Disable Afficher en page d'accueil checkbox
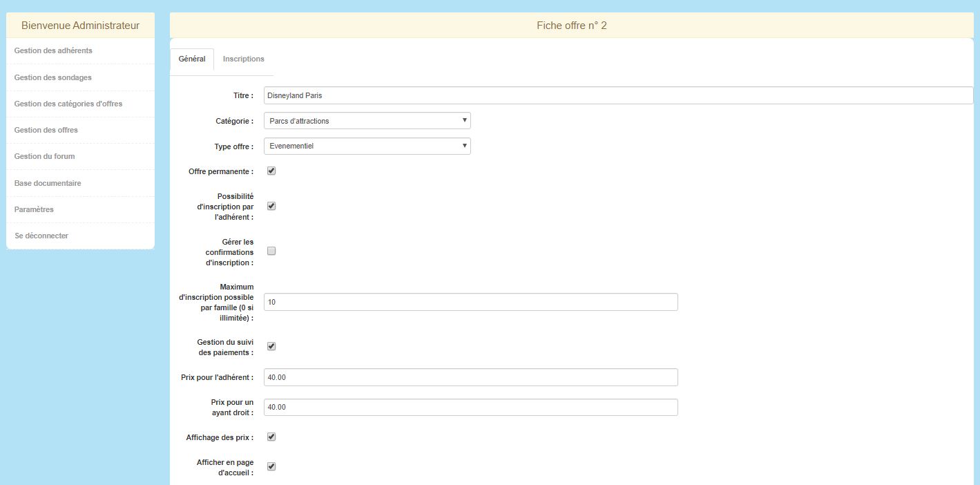The width and height of the screenshot is (980, 485). [x=271, y=466]
